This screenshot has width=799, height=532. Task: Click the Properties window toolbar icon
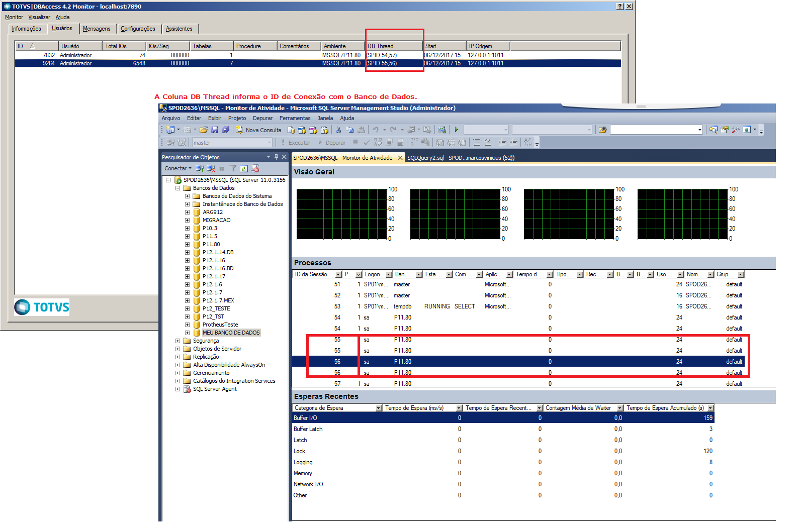[725, 130]
